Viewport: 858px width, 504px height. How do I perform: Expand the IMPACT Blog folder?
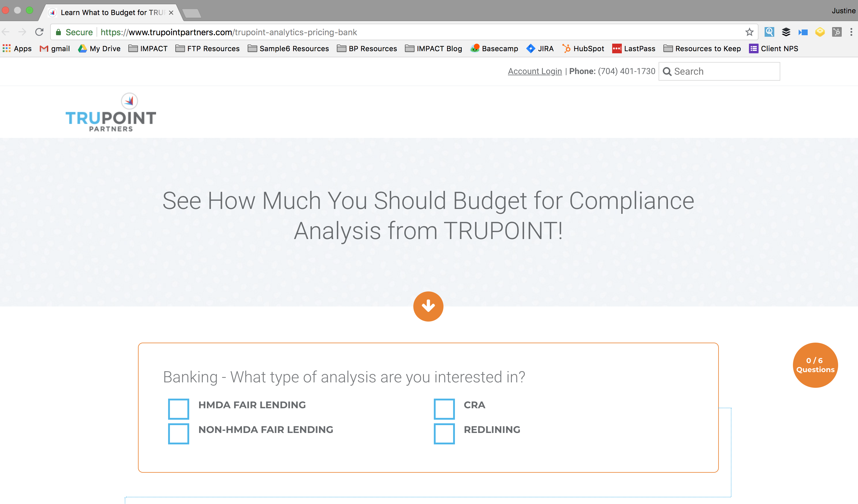(434, 49)
